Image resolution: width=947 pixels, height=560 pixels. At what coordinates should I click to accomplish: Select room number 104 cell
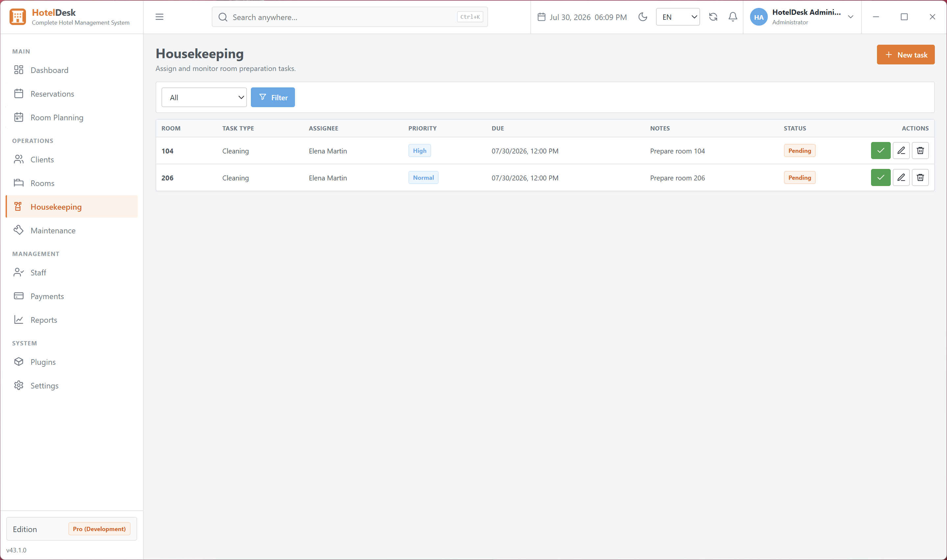point(167,151)
